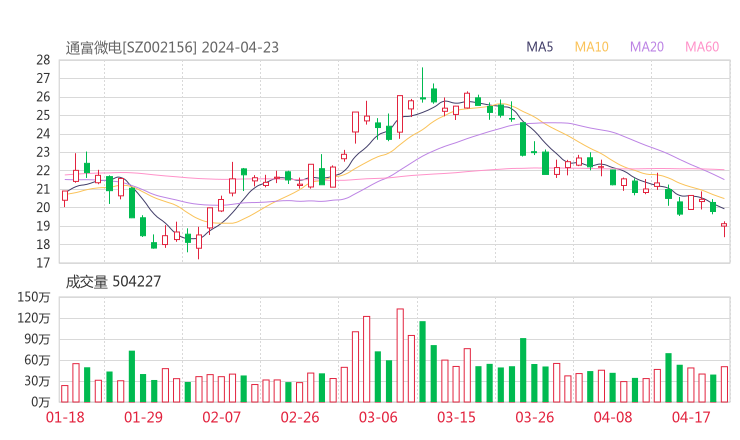The image size is (740, 440).
Task: Click the first red volume bar at 01-18
Action: pos(65,394)
